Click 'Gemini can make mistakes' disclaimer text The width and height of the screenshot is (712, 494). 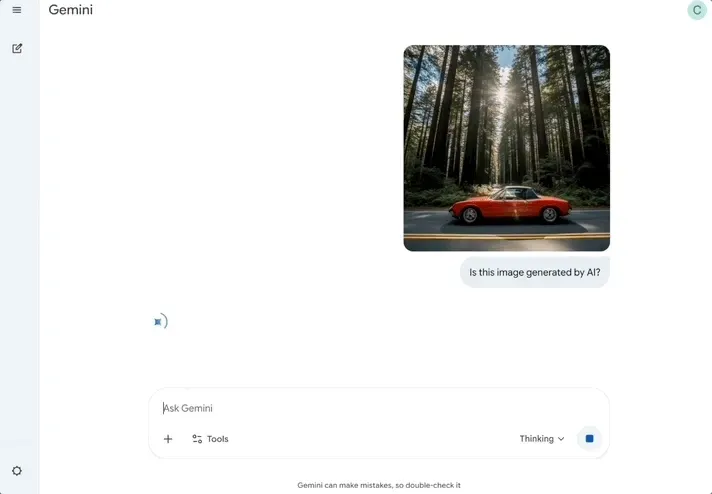coord(379,485)
